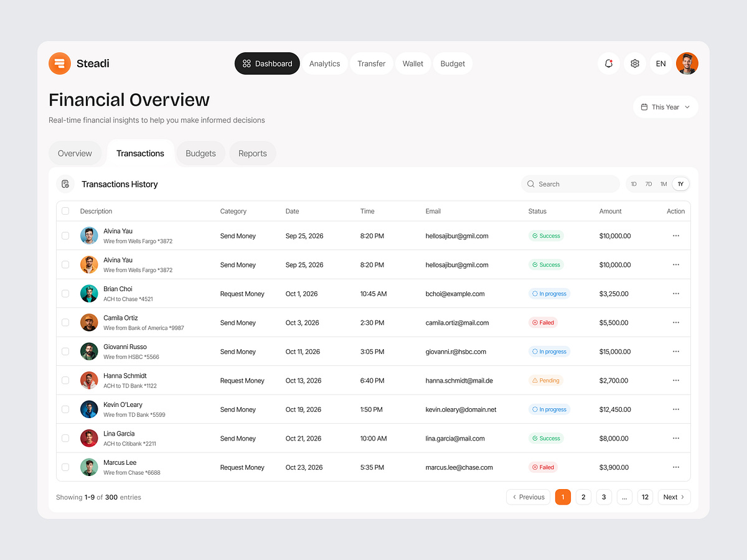Toggle the select-all checkbox in table header
747x560 pixels.
[x=65, y=211]
